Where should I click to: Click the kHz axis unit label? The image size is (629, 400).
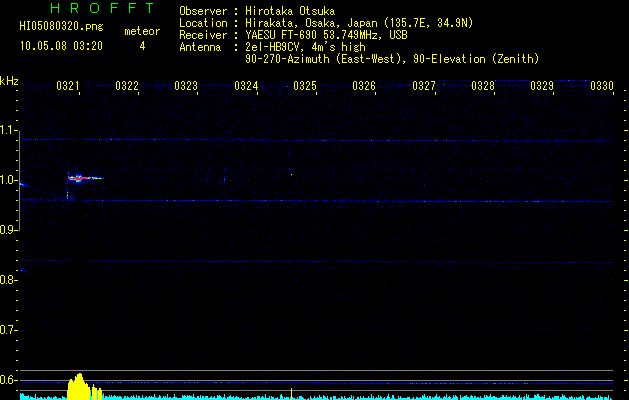[x=9, y=81]
